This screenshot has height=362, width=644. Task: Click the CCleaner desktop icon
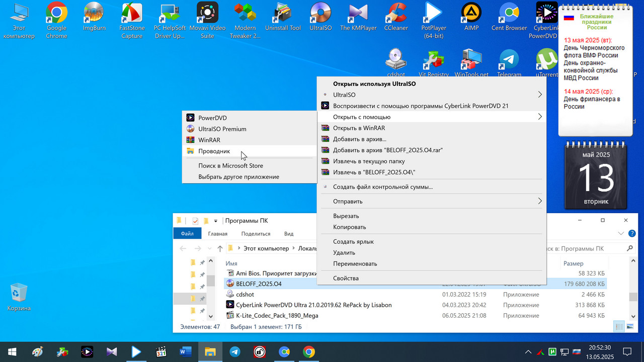point(396,16)
